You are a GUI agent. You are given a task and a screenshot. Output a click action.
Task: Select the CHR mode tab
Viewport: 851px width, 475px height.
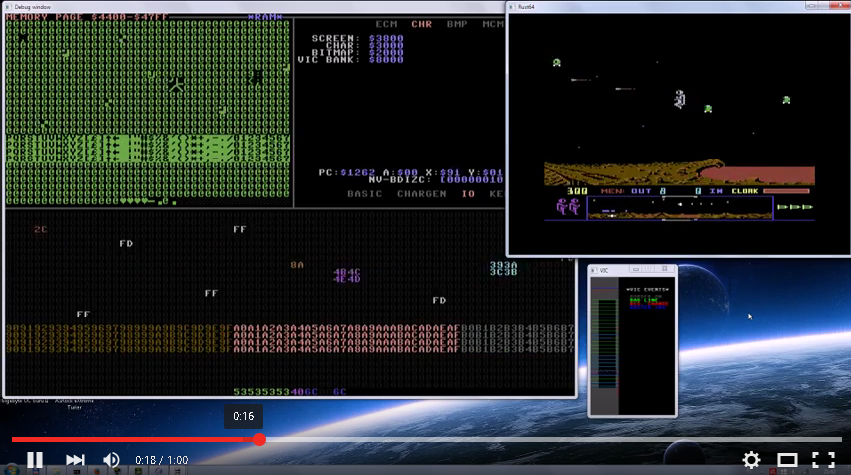422,24
